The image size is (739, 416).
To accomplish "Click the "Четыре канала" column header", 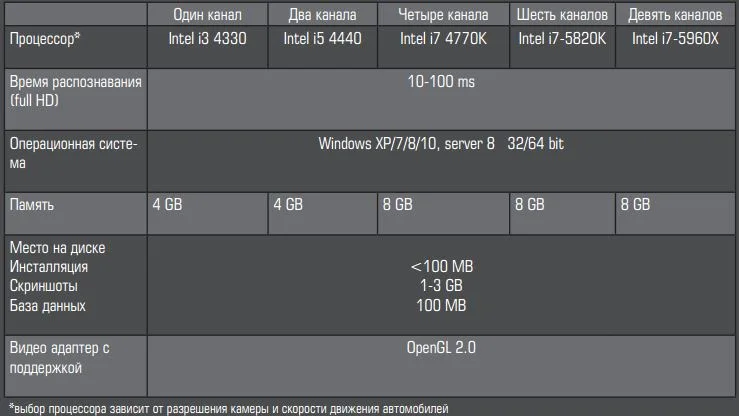I will 442,15.
